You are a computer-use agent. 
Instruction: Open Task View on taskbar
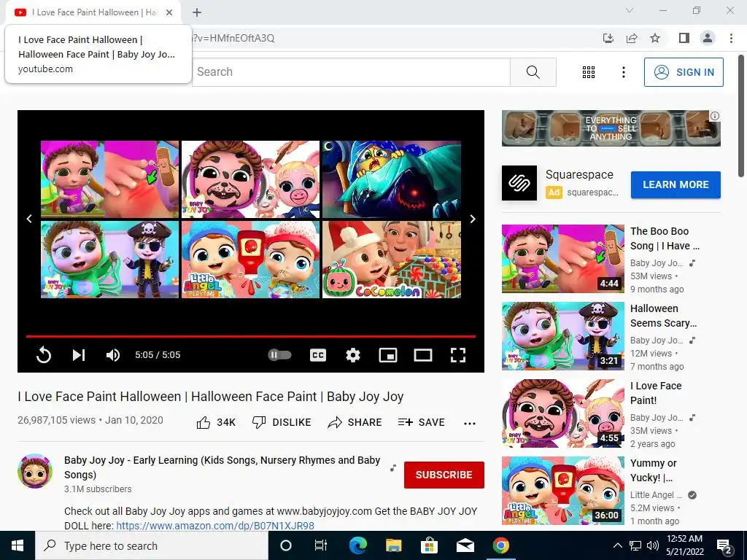321,545
